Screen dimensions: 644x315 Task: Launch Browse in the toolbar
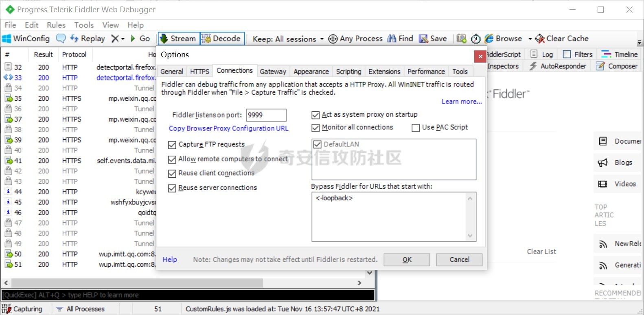click(x=504, y=39)
